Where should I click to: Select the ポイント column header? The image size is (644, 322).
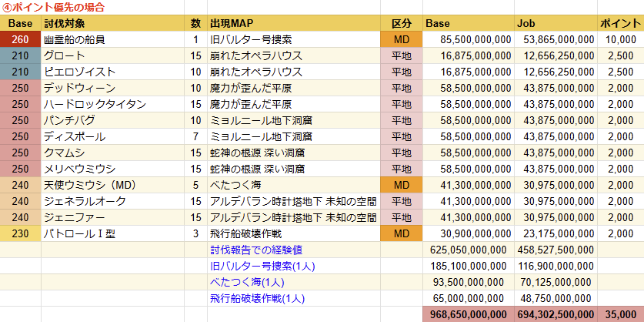pyautogui.click(x=621, y=23)
